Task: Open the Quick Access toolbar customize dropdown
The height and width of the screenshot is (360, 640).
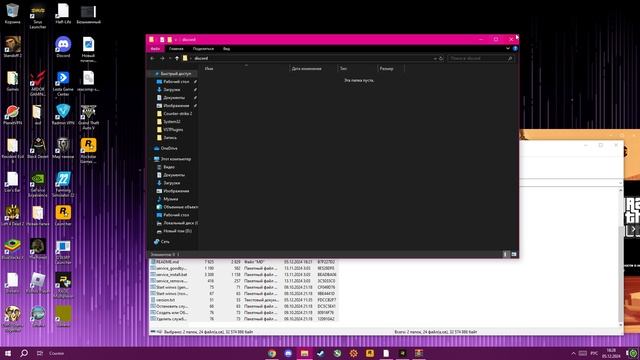Action: point(176,40)
